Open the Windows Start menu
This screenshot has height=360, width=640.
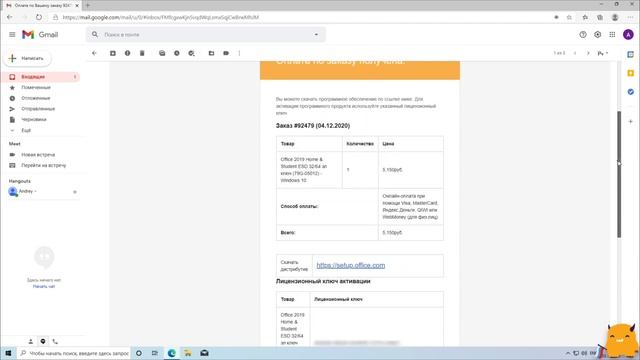8,353
